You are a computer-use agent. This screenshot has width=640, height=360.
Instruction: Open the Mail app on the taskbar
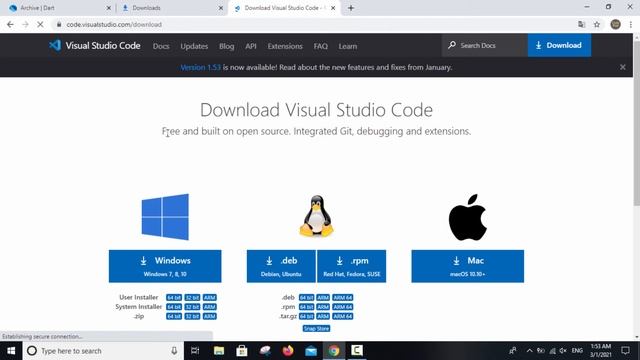311,351
